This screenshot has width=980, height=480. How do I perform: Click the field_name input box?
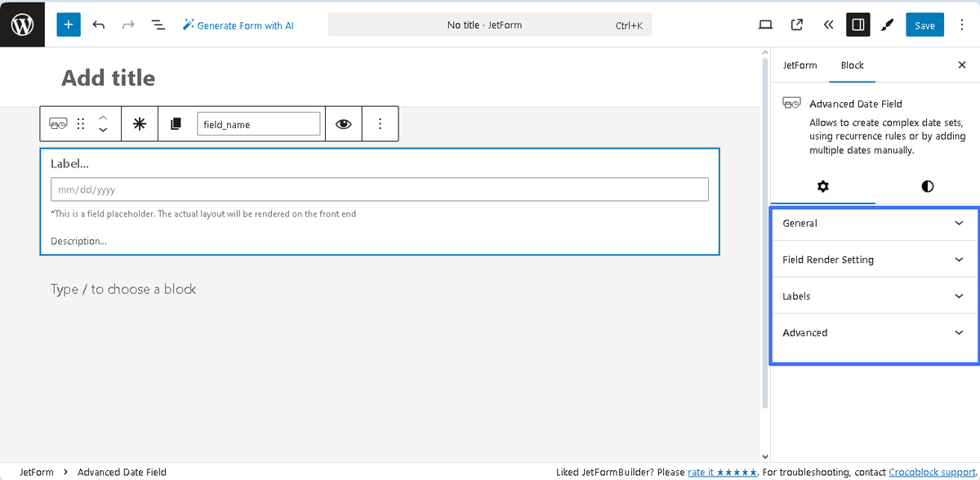pos(259,123)
